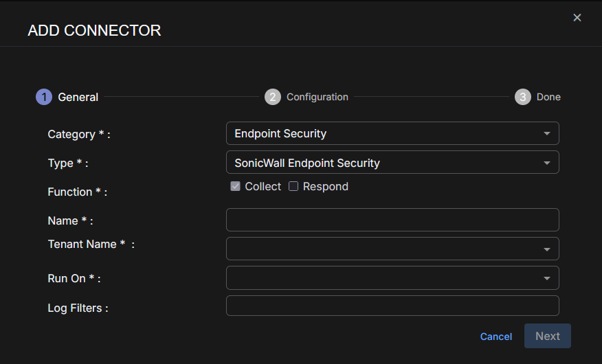This screenshot has height=364, width=602.
Task: Expand the Run On dropdown
Action: pos(392,278)
